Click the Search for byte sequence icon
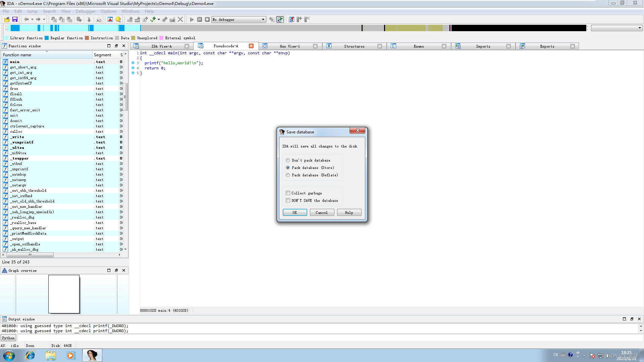This screenshot has width=644, height=362. [69, 19]
